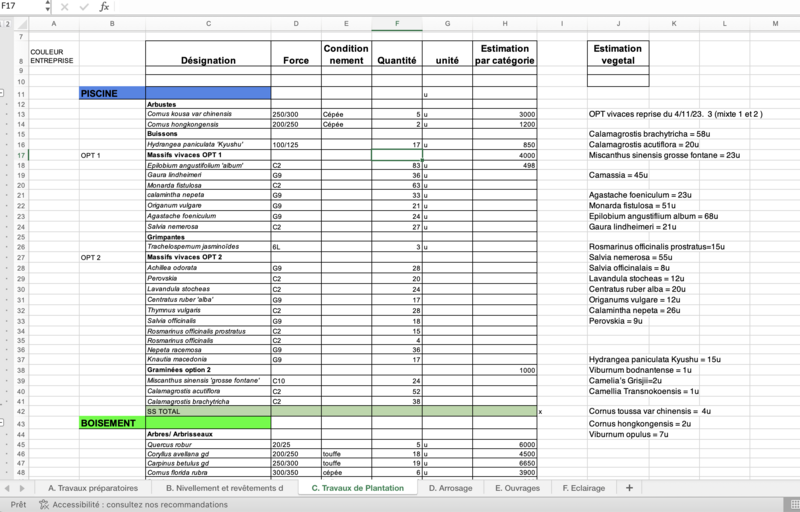Select the green BOISEMENT colored cell
The height and width of the screenshot is (512, 800).
point(175,424)
